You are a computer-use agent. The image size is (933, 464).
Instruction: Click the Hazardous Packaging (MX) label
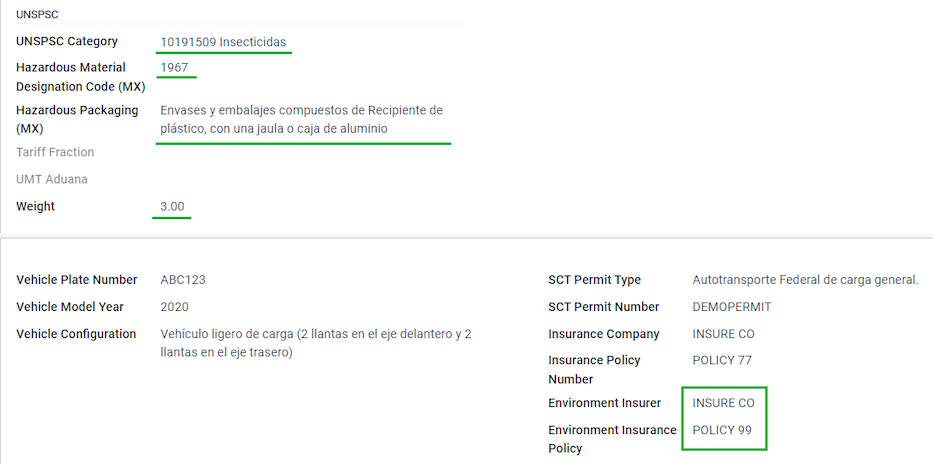[77, 120]
